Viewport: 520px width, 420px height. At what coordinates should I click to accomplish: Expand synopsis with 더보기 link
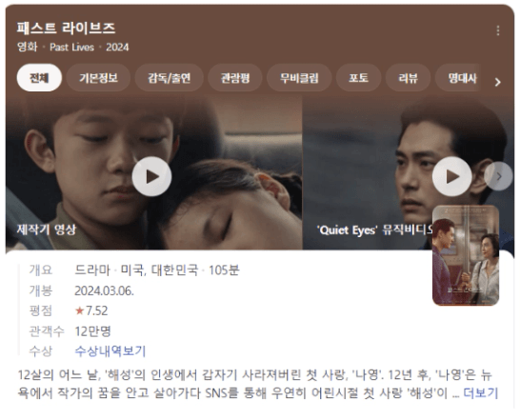point(481,393)
